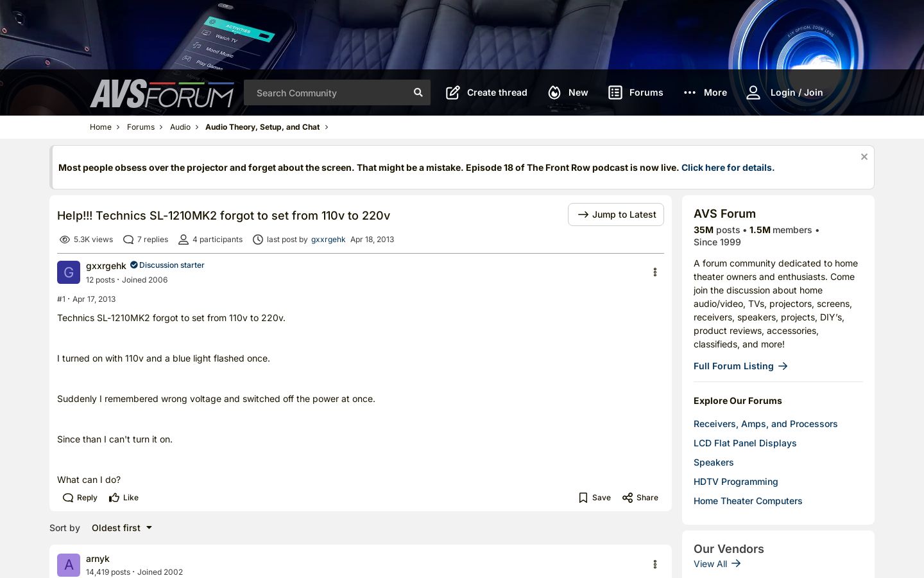Viewport: 924px width, 578px height.
Task: Click the Save bookmark icon
Action: [x=583, y=498]
